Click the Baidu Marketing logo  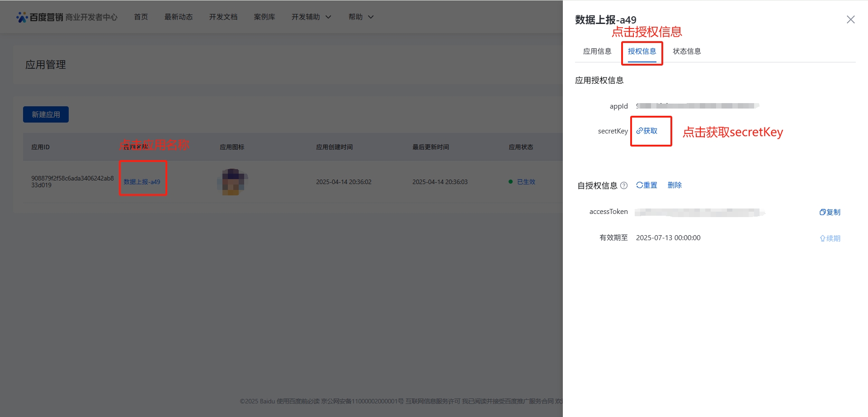coord(40,17)
